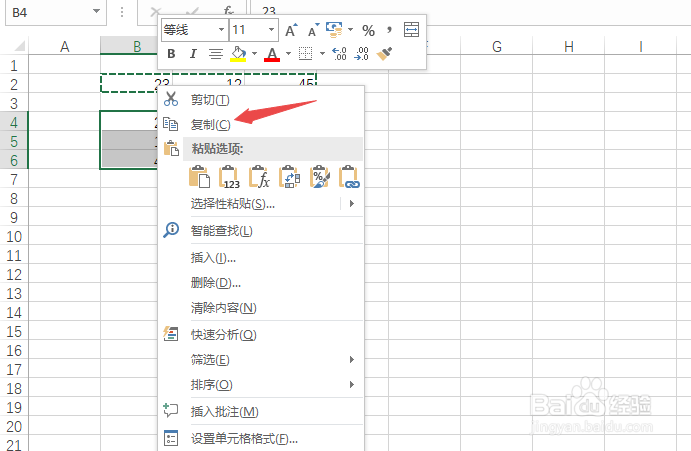Image resolution: width=691 pixels, height=451 pixels.
Task: Paste formulas using the fx clipboard icon
Action: pyautogui.click(x=259, y=177)
